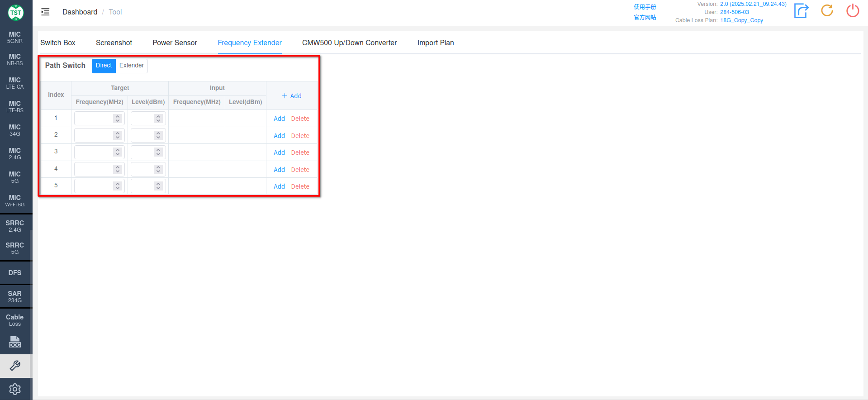Viewport: 868px width, 400px height.
Task: Open the settings gear icon in sidebar
Action: pos(15,389)
